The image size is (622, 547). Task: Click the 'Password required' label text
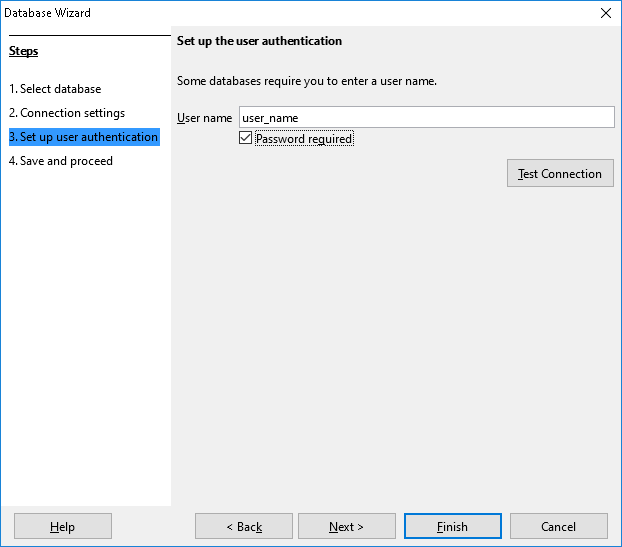tap(304, 139)
